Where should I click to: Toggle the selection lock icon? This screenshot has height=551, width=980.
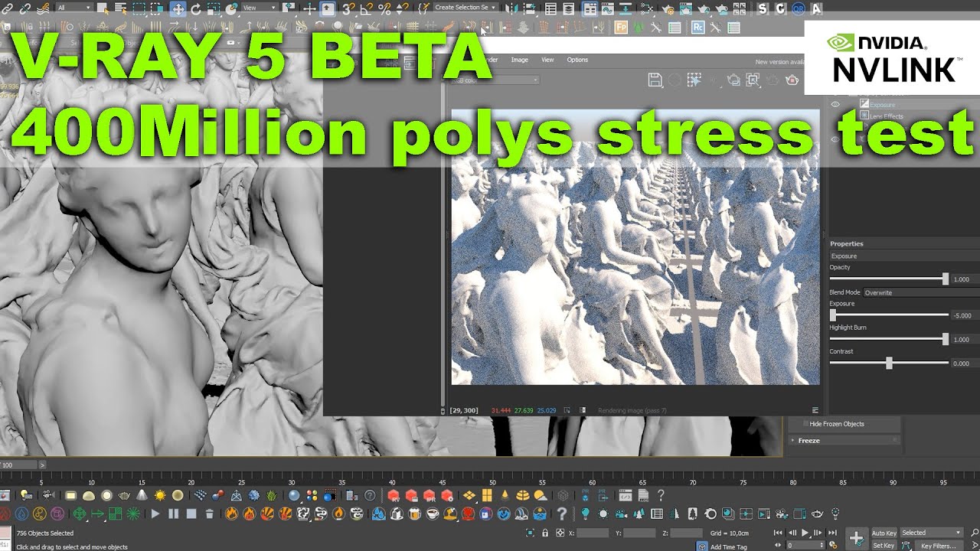(x=545, y=533)
